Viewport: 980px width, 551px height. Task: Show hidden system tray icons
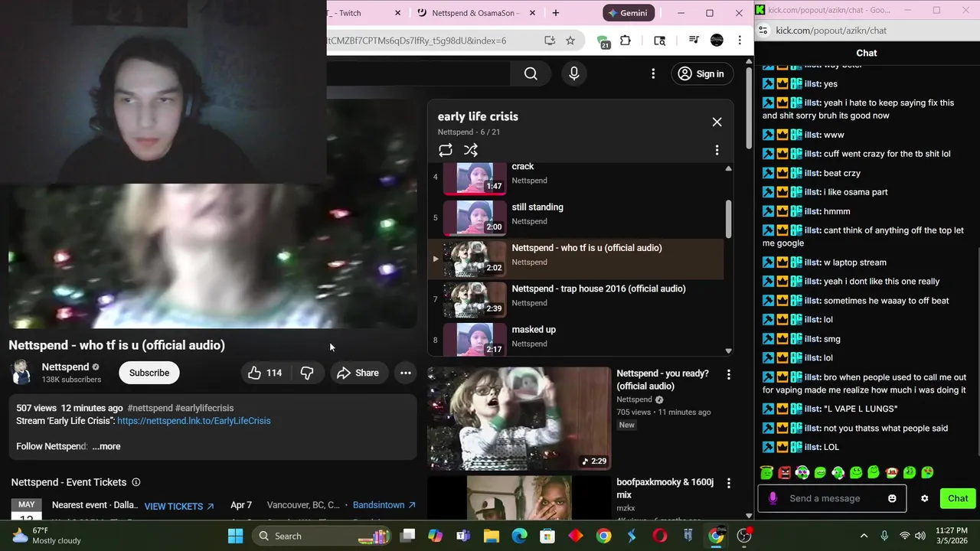point(864,536)
